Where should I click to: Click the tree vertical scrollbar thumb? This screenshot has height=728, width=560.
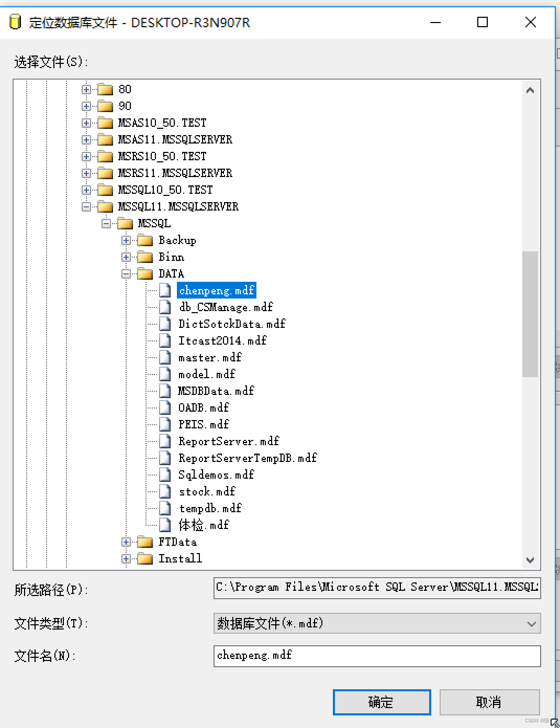530,314
